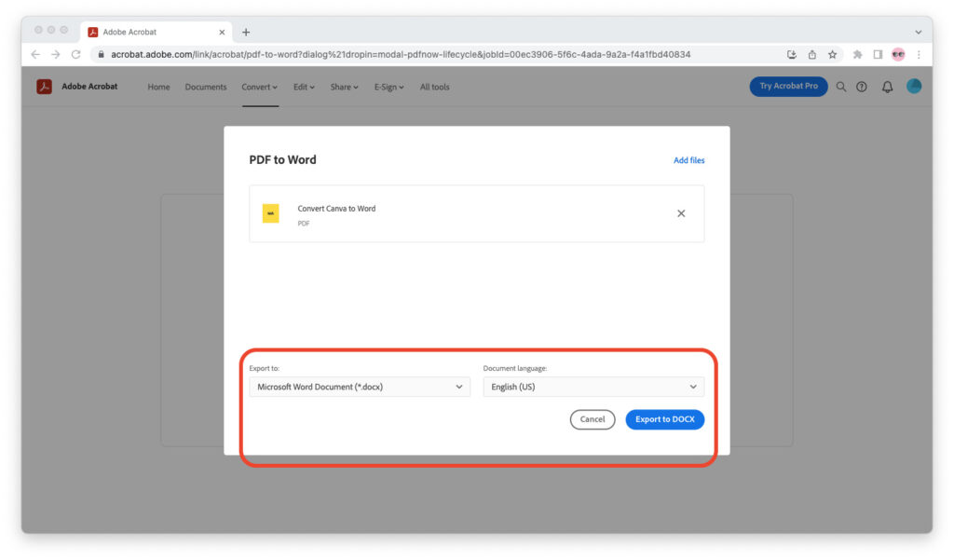Reload the page with refresh icon

pos(76,54)
